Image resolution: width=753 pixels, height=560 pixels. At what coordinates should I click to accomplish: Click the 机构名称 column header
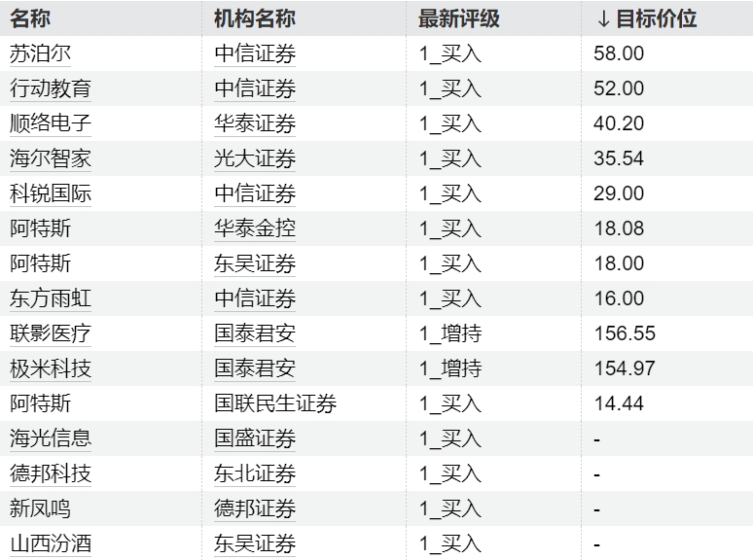coord(255,18)
